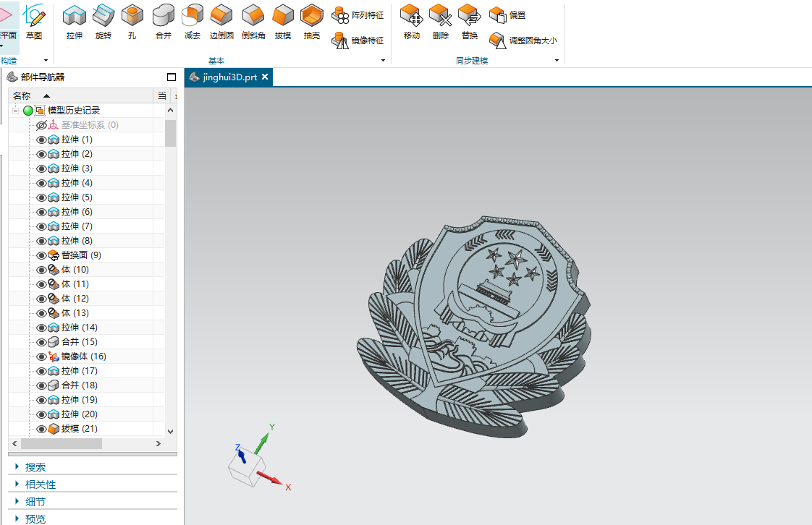Click the police badge 3D model

coord(474,327)
